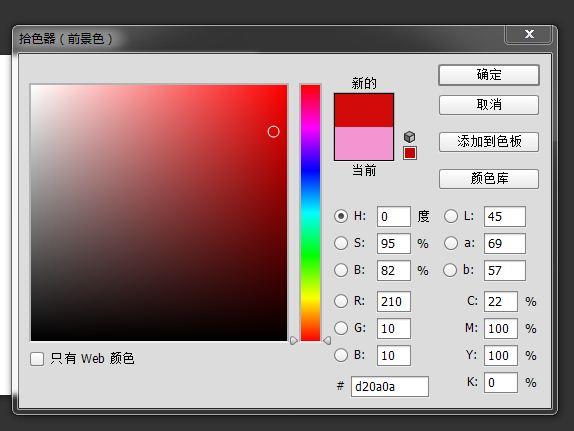Select the S saturation radio button

pyautogui.click(x=341, y=243)
